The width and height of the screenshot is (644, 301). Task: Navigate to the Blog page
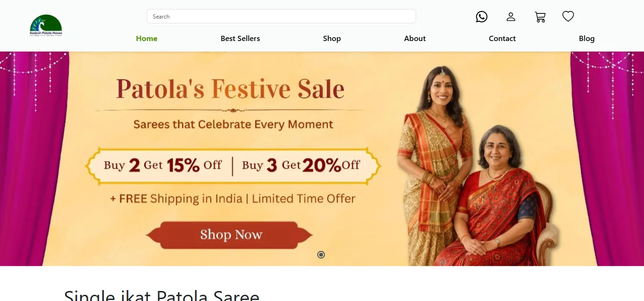587,39
